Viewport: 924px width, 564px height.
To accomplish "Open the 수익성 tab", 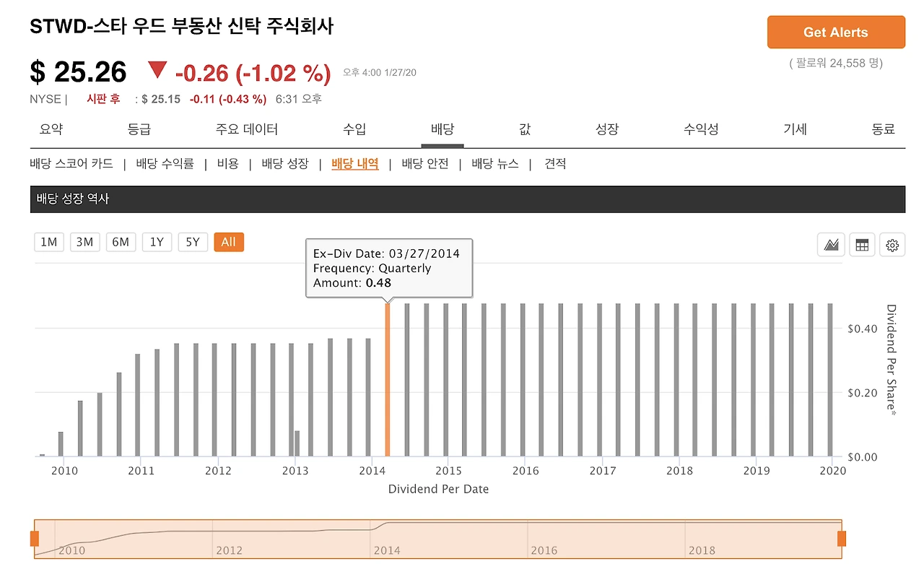I will [701, 129].
